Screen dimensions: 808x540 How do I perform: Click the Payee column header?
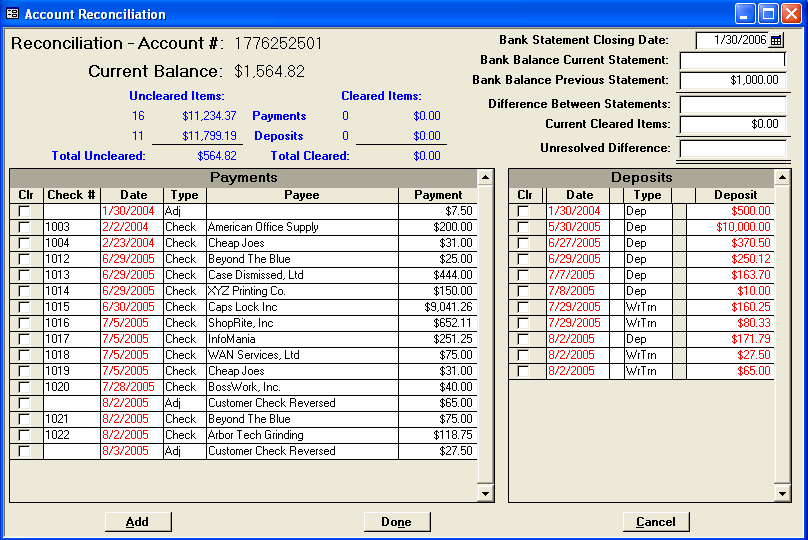(x=301, y=195)
